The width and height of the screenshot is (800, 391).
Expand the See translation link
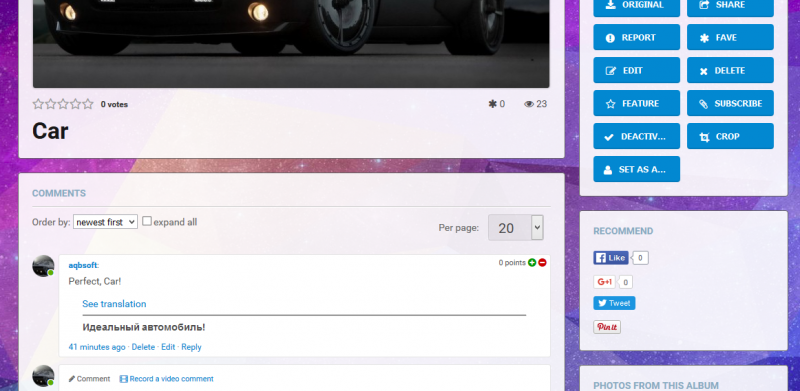(114, 304)
